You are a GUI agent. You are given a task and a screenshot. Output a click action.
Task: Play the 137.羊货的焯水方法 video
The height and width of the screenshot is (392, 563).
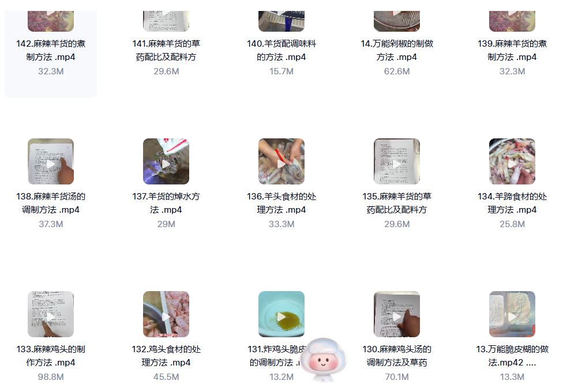click(x=166, y=161)
